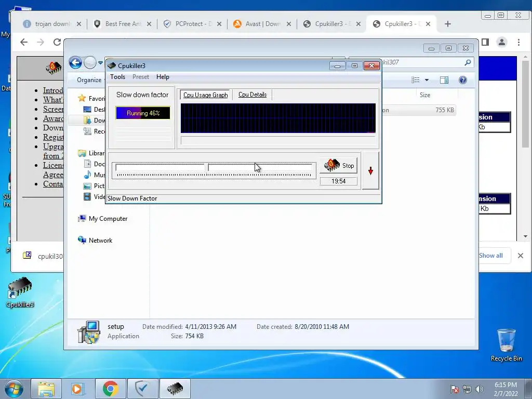The width and height of the screenshot is (532, 399).
Task: Click the Size column header
Action: (x=425, y=95)
